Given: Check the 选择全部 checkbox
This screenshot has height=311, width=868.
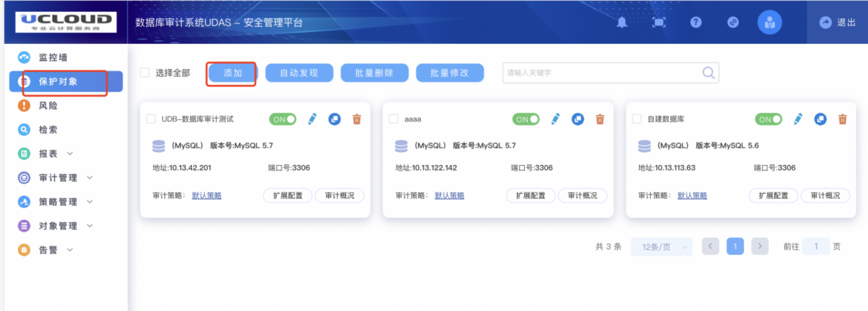Looking at the screenshot, I should [x=145, y=73].
